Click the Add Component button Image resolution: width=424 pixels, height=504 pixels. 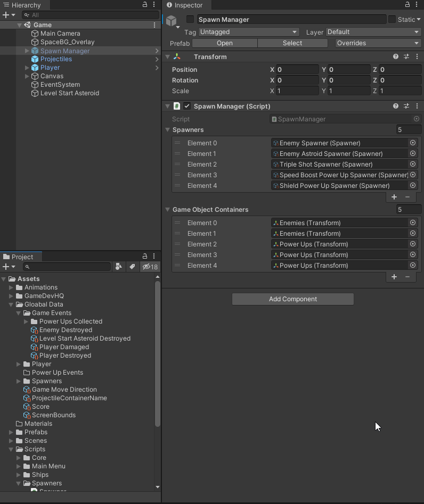point(293,299)
